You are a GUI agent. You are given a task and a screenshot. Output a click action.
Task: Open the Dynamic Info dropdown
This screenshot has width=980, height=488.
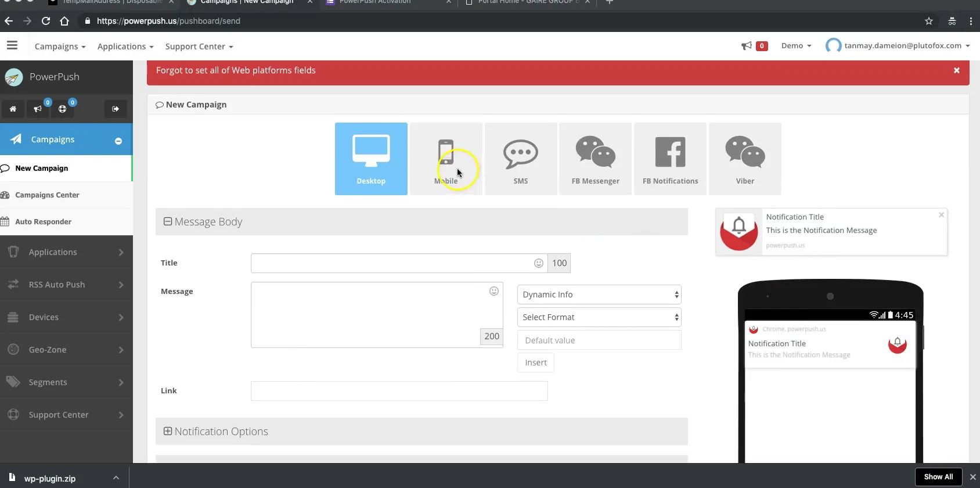[x=599, y=295]
